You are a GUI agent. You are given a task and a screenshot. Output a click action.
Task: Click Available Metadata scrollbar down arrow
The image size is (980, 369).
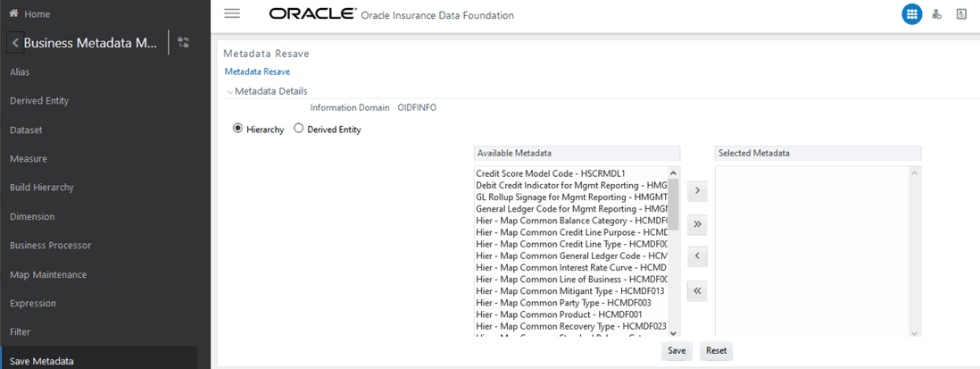673,331
